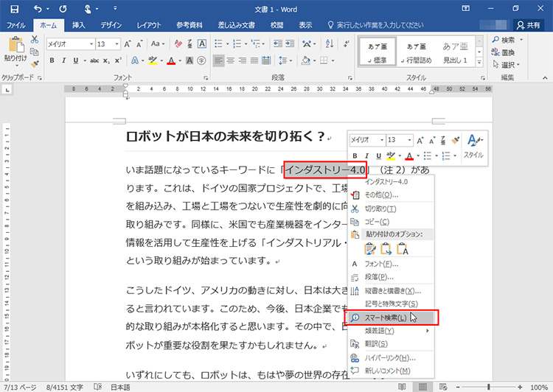Choose Keep Text Only paste option icon
The image size is (553, 392).
tap(403, 249)
